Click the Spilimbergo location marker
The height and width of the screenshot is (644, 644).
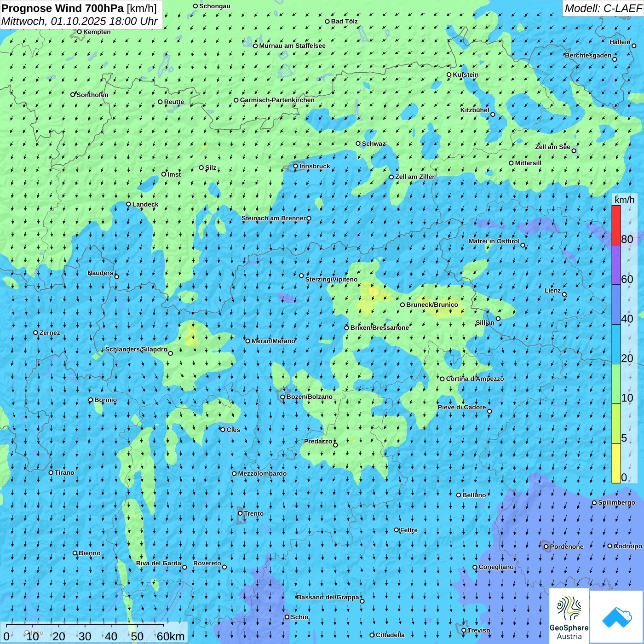coord(594,503)
